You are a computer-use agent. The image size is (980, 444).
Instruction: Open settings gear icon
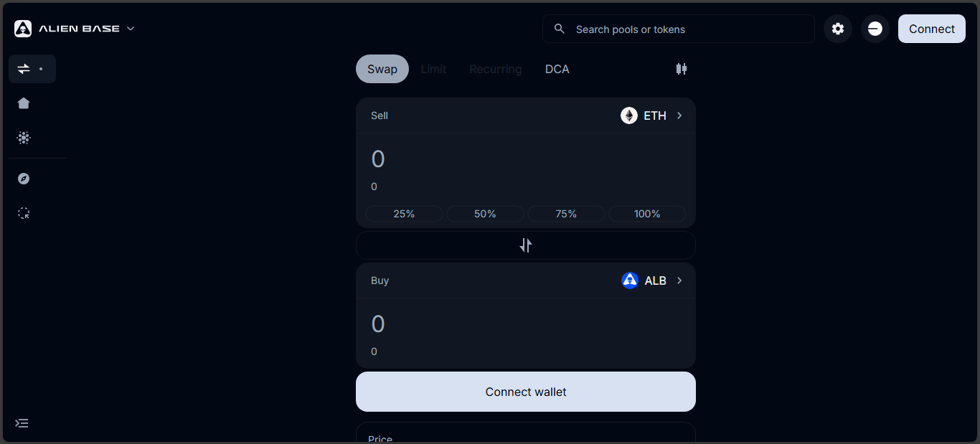click(x=837, y=29)
